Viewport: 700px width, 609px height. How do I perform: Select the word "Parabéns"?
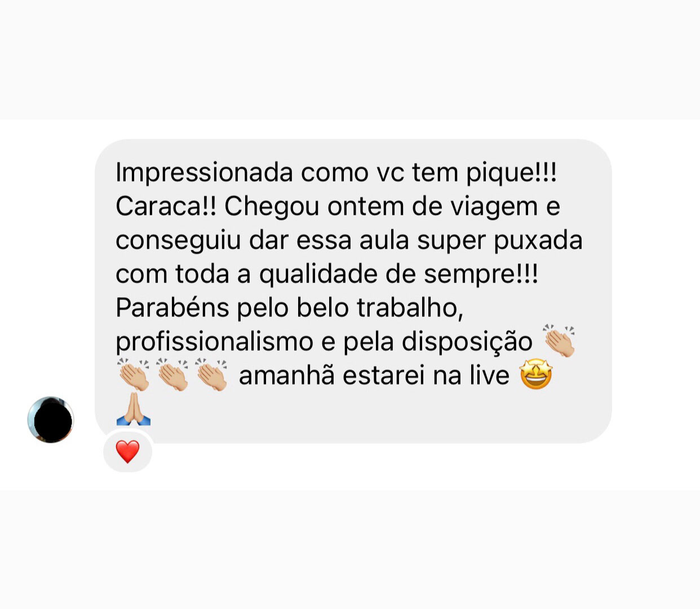click(172, 308)
